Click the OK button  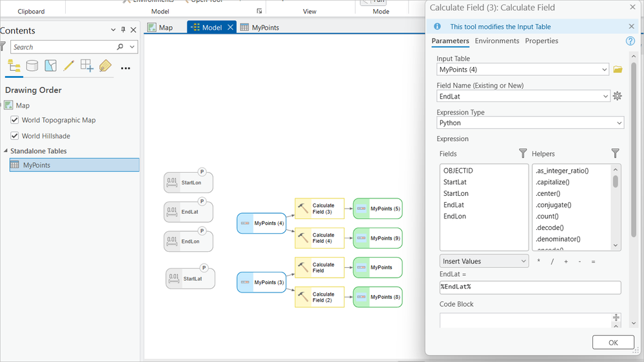[613, 342]
